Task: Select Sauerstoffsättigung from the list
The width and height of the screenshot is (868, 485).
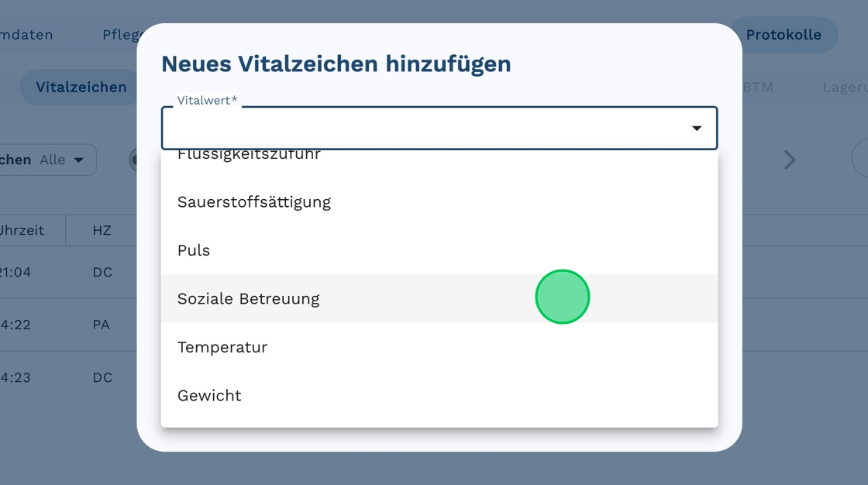Action: point(254,202)
